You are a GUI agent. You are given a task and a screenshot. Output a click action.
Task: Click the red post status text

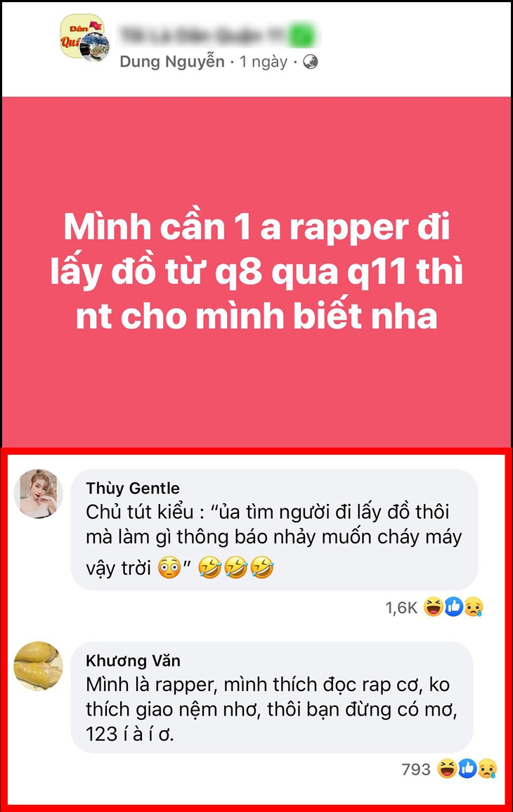[x=256, y=271]
